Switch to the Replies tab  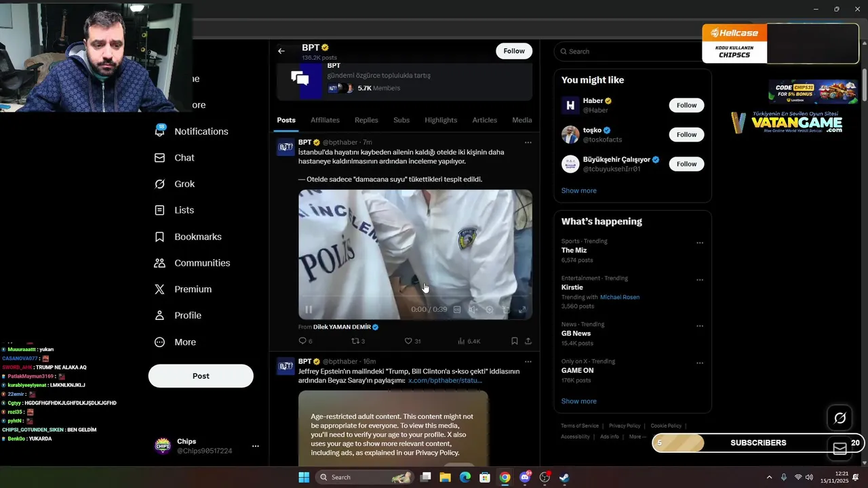coord(366,120)
